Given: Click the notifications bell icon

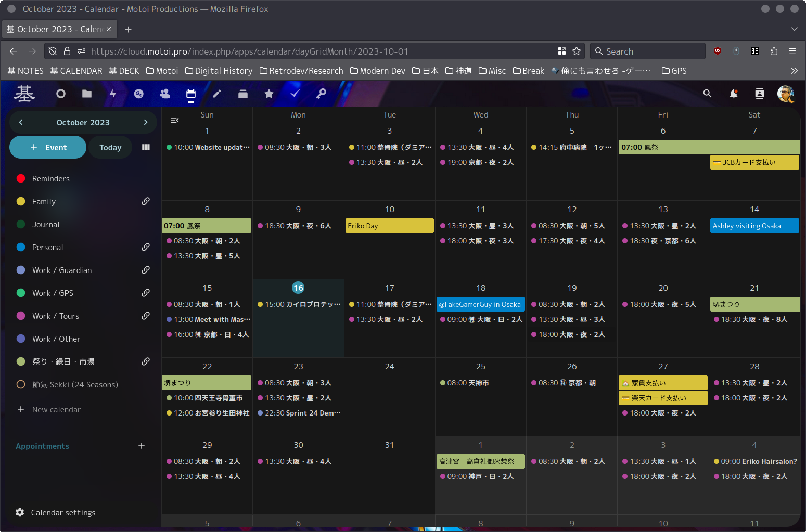Looking at the screenshot, I should (x=734, y=94).
